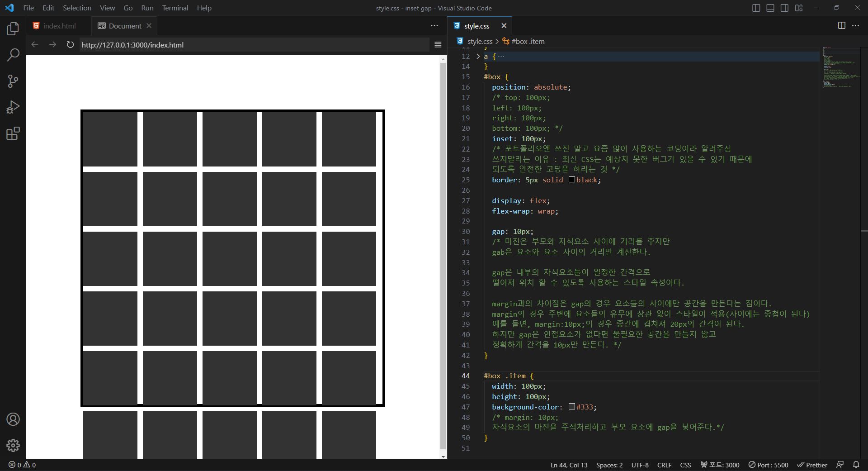Place cursor on 'flex-wrap: wrap;' line
The width and height of the screenshot is (868, 471).
tap(525, 211)
